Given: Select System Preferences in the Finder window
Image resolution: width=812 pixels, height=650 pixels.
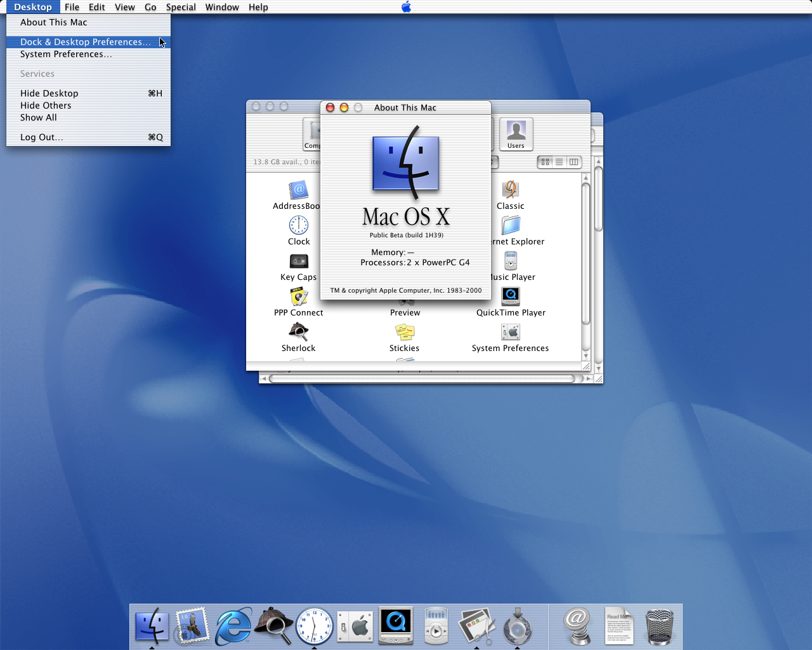Looking at the screenshot, I should click(511, 332).
